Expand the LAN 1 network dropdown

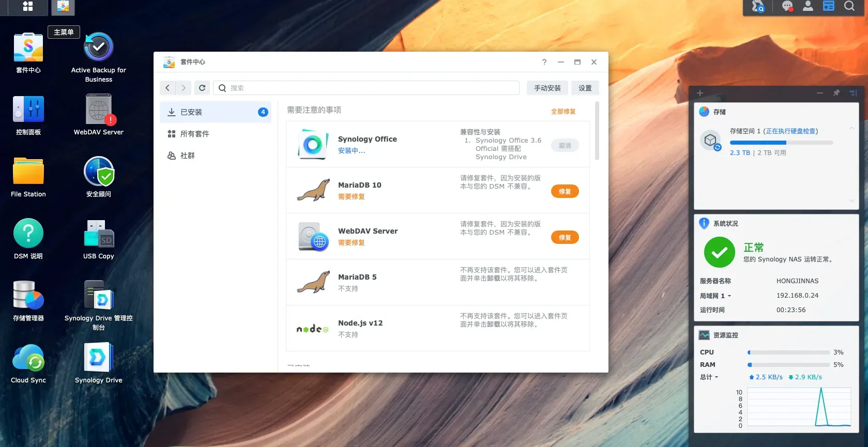click(715, 296)
